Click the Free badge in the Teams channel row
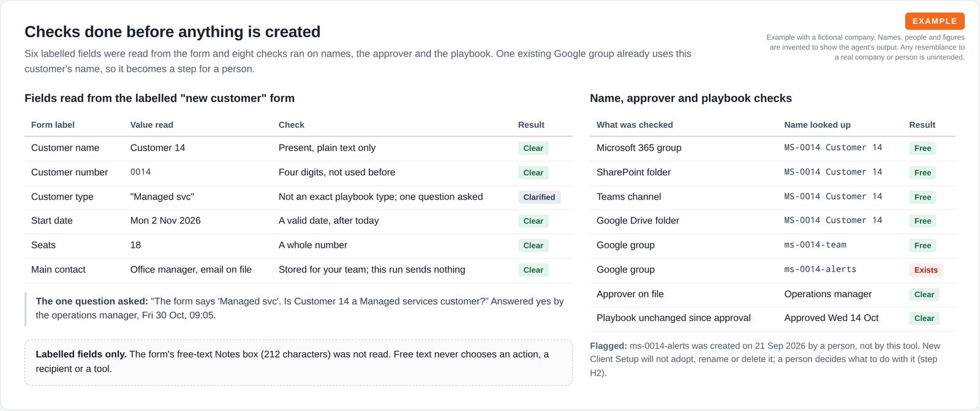Image resolution: width=980 pixels, height=411 pixels. tap(922, 197)
